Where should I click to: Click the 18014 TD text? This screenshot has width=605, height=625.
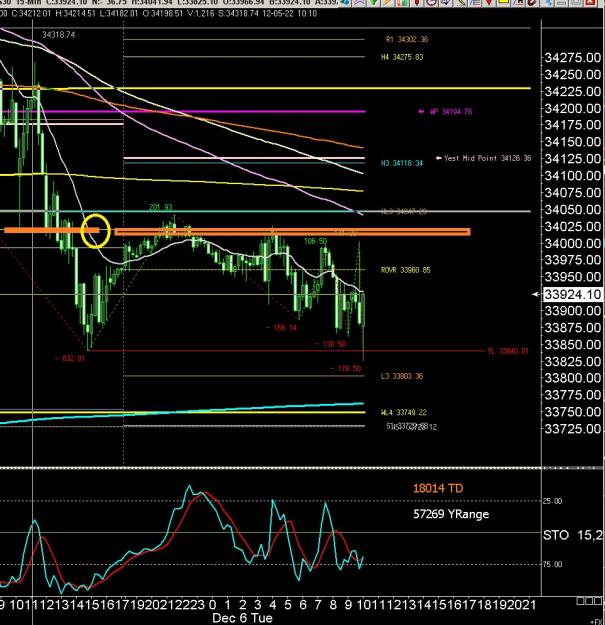438,488
